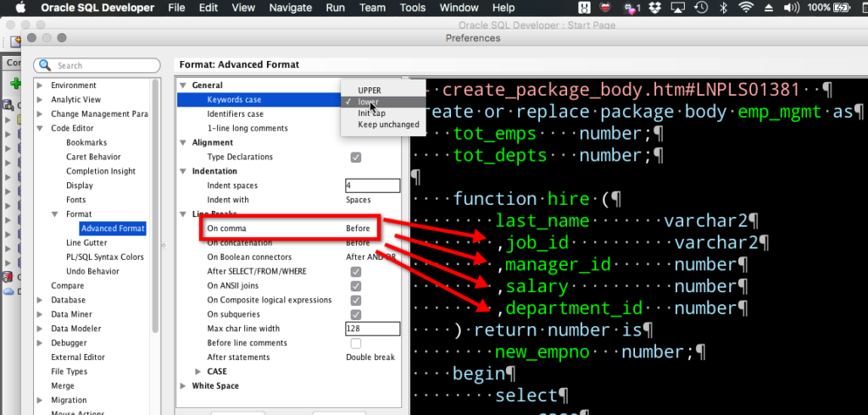Click the green plus new connection icon
Viewport: 868px width, 415px height.
click(x=14, y=84)
